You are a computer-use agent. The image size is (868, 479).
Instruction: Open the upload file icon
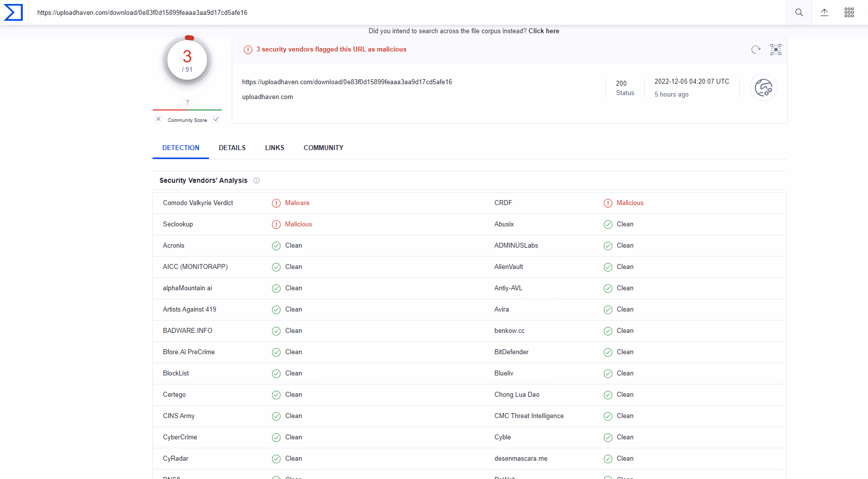824,12
